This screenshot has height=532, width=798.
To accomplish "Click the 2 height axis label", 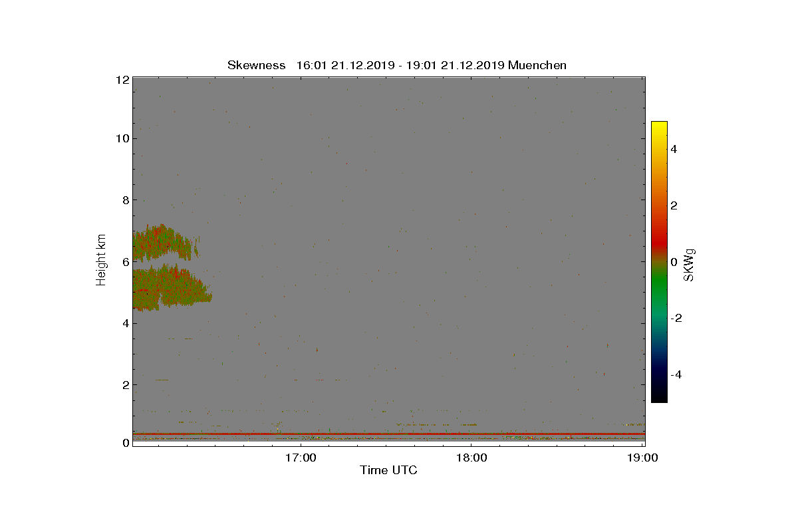I will 124,384.
